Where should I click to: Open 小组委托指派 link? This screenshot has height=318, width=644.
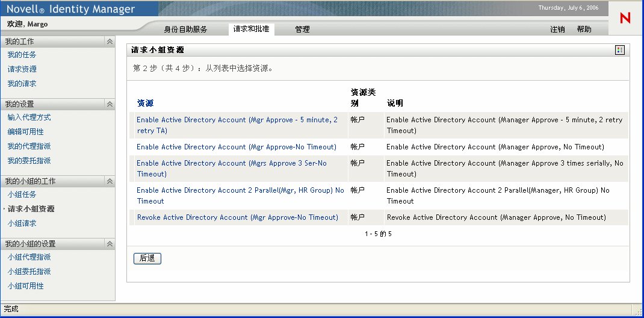click(x=29, y=272)
